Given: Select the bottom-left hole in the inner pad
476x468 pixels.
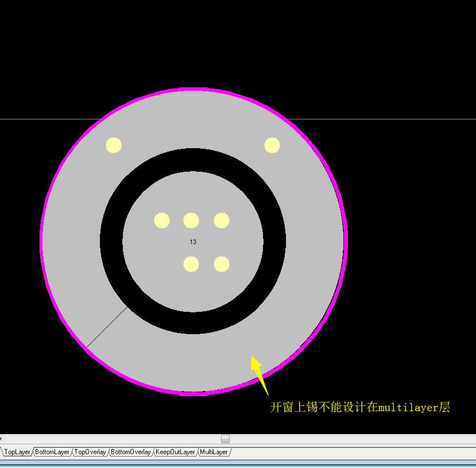Looking at the screenshot, I should pyautogui.click(x=191, y=264).
